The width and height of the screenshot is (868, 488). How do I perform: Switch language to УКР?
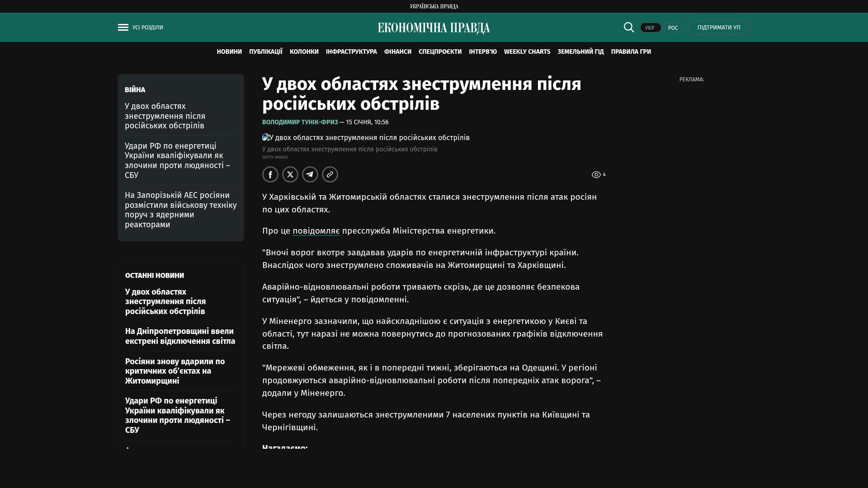point(650,28)
